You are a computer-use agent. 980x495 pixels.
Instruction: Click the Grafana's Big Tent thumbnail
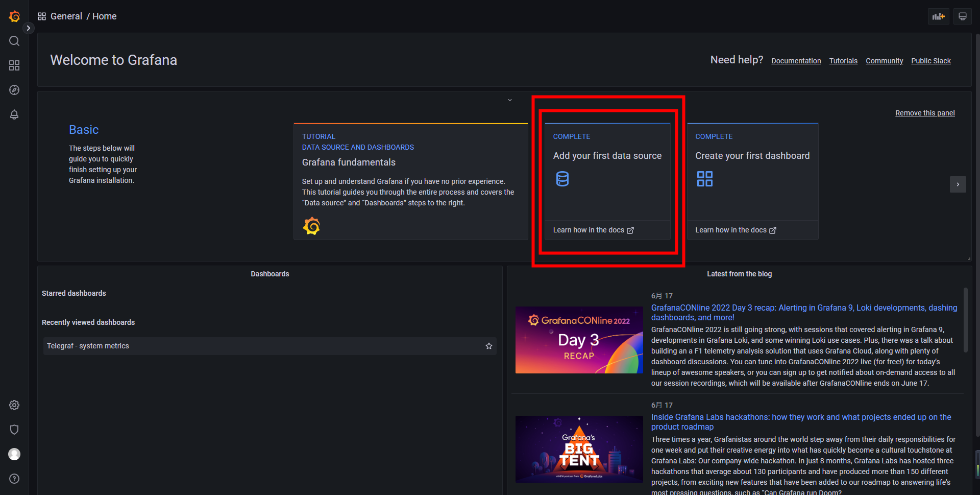click(x=579, y=449)
